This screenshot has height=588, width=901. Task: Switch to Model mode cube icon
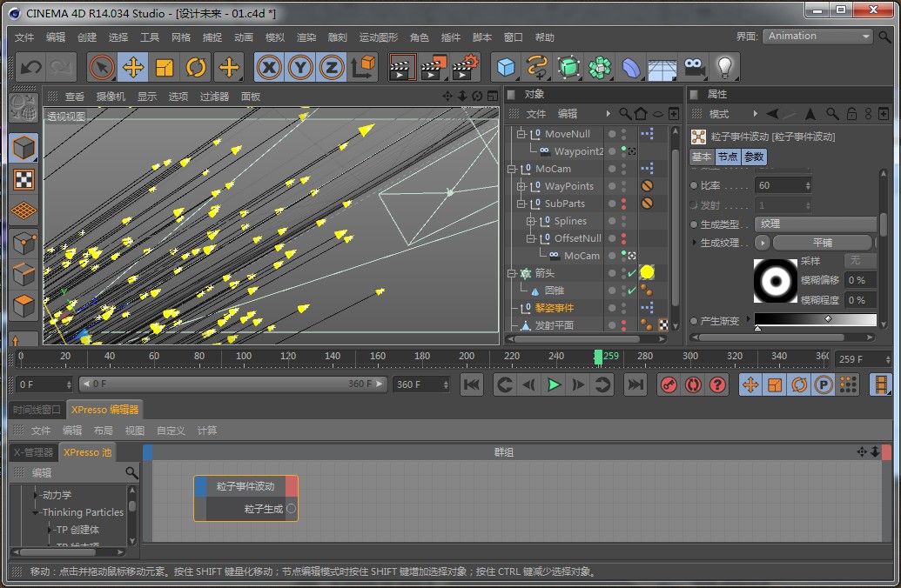24,148
